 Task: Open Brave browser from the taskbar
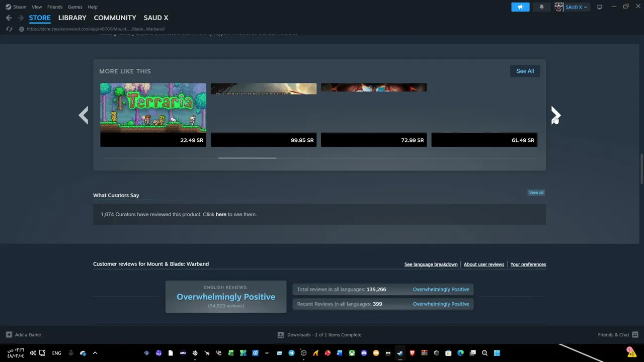coord(412,353)
